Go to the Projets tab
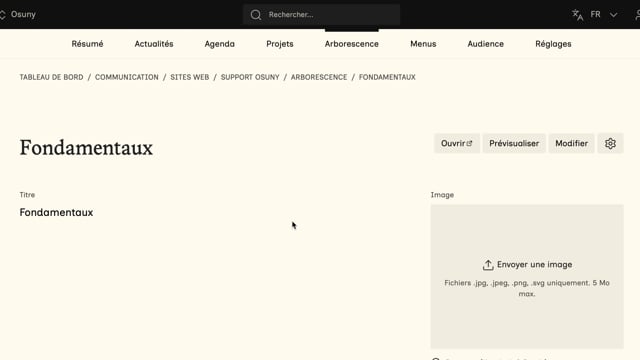The image size is (640, 360). point(280,44)
